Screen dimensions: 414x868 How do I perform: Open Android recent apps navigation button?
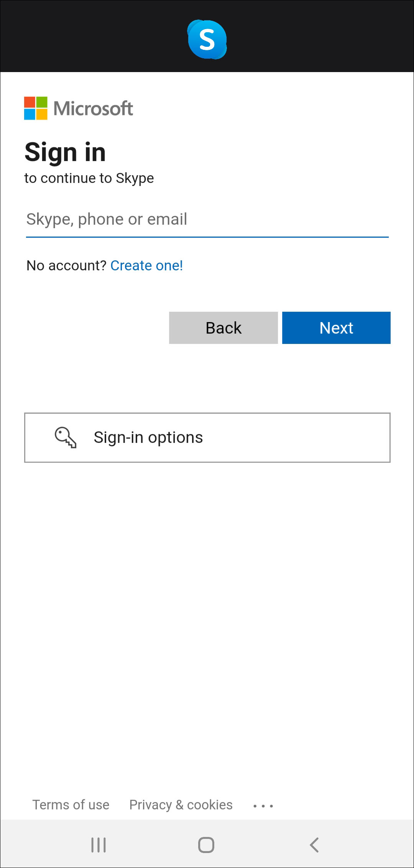pyautogui.click(x=99, y=845)
